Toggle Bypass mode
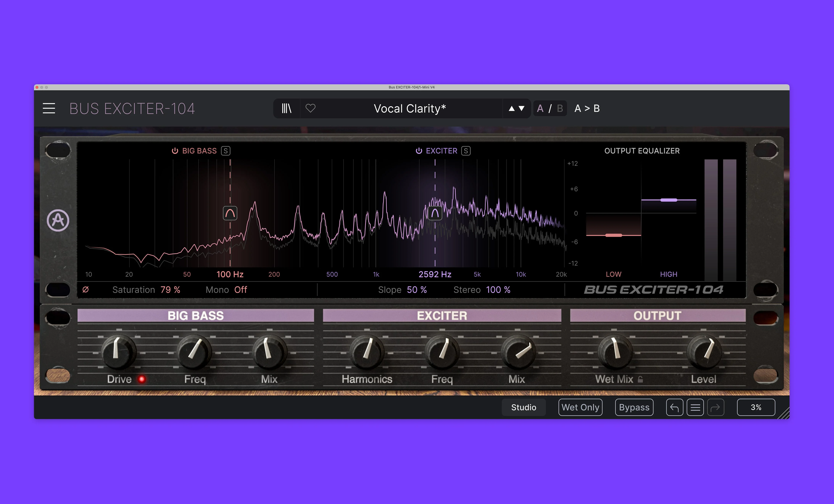 click(x=634, y=407)
